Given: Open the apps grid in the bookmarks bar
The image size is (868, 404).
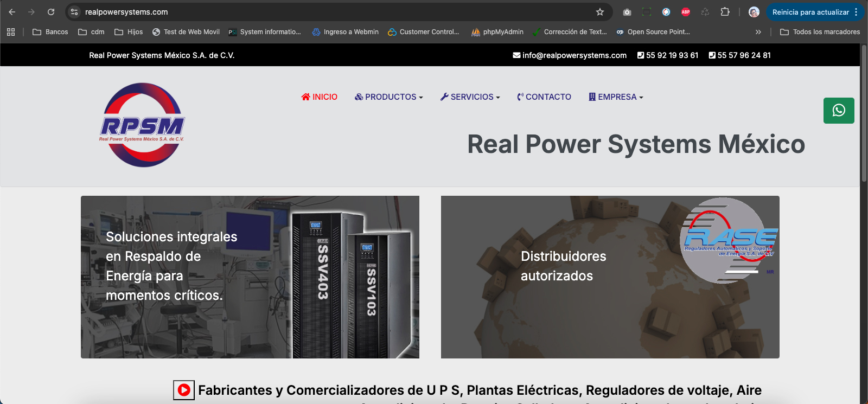Looking at the screenshot, I should pyautogui.click(x=11, y=32).
